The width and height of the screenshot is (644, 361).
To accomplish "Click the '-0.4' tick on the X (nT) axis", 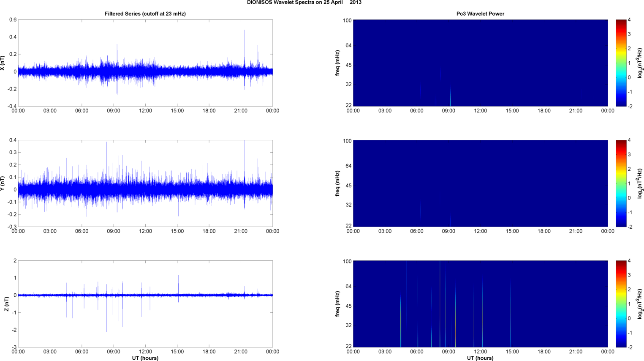I will pyautogui.click(x=12, y=106).
